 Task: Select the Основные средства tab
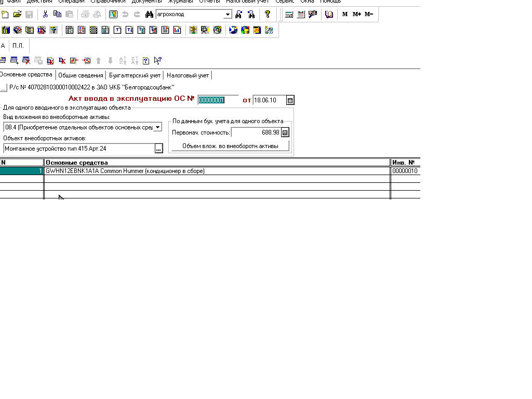pyautogui.click(x=26, y=74)
